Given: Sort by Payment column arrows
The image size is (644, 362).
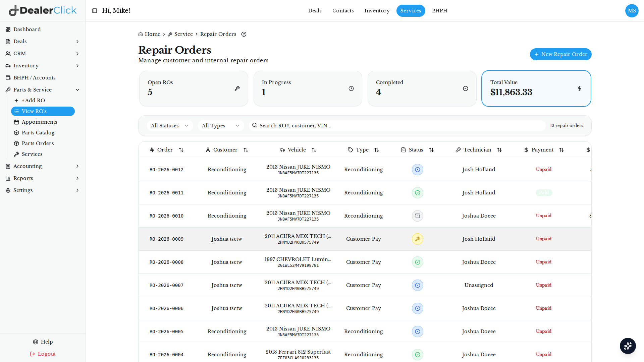Looking at the screenshot, I should pos(561,150).
